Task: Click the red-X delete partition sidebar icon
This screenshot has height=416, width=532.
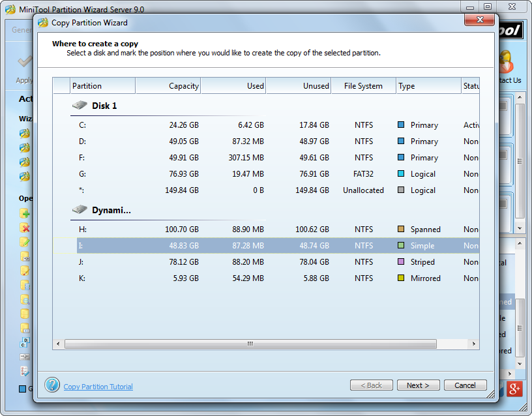Action: pos(25,228)
